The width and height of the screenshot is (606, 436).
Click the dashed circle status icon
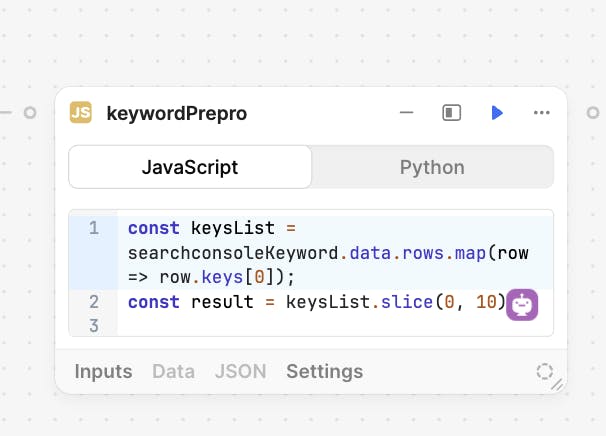coord(544,372)
